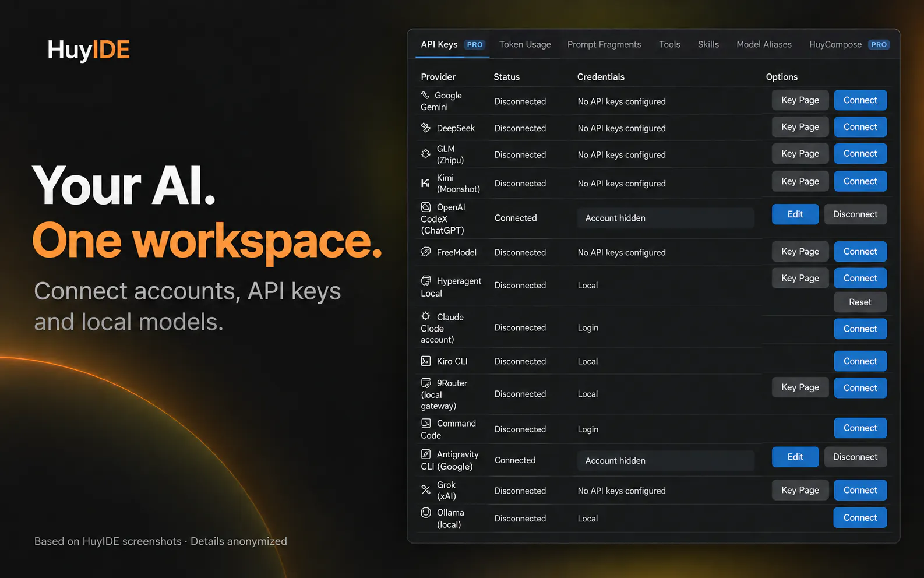Viewport: 924px width, 578px height.
Task: Click the Antigravity CLI 'Account hidden' field
Action: pos(665,461)
